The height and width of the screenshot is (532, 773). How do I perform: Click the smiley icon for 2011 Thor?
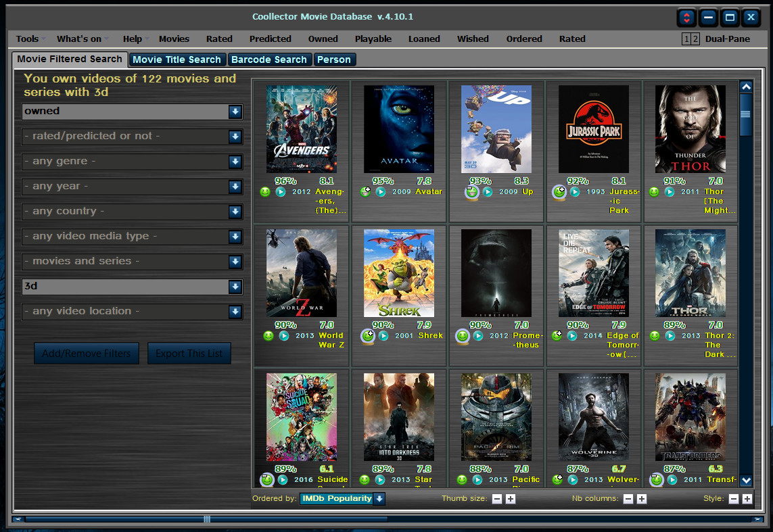(654, 191)
